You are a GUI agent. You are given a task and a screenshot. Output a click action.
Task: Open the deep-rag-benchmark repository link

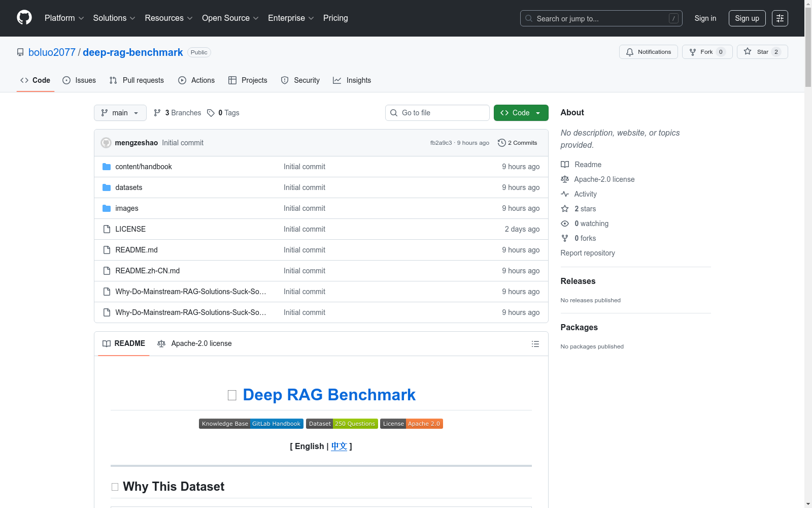133,52
